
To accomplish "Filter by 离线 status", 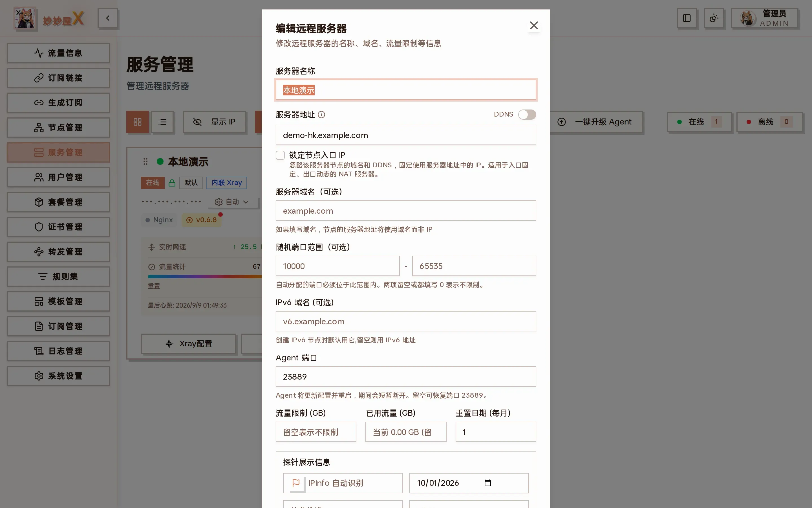I will (769, 122).
